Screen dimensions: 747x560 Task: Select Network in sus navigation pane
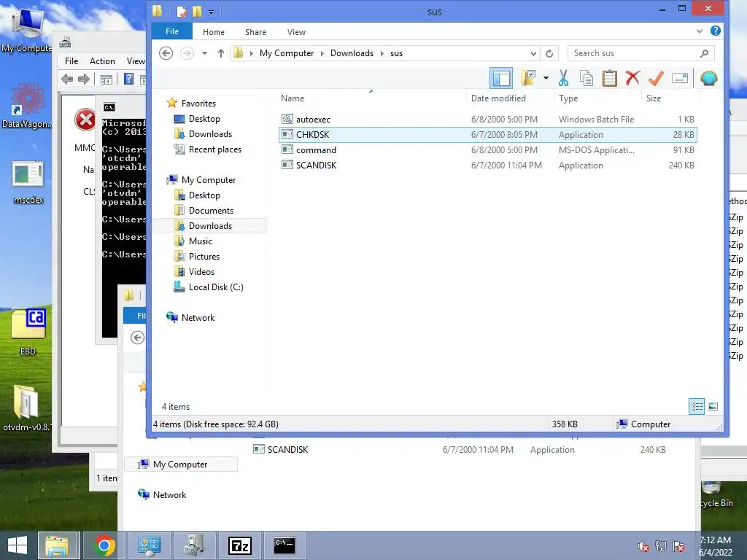[190, 317]
